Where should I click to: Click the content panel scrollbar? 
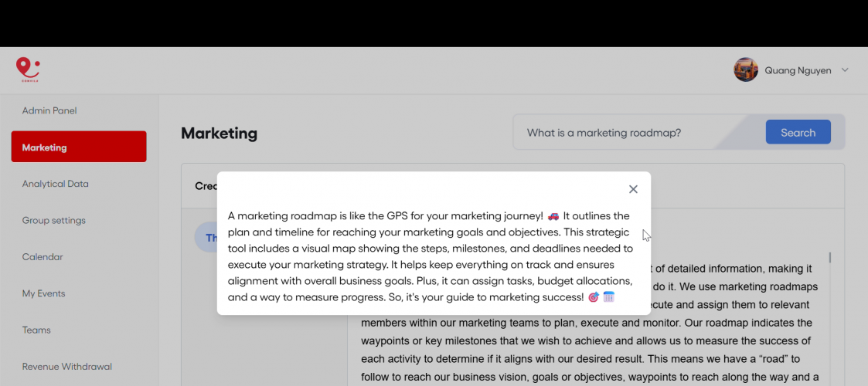point(830,258)
